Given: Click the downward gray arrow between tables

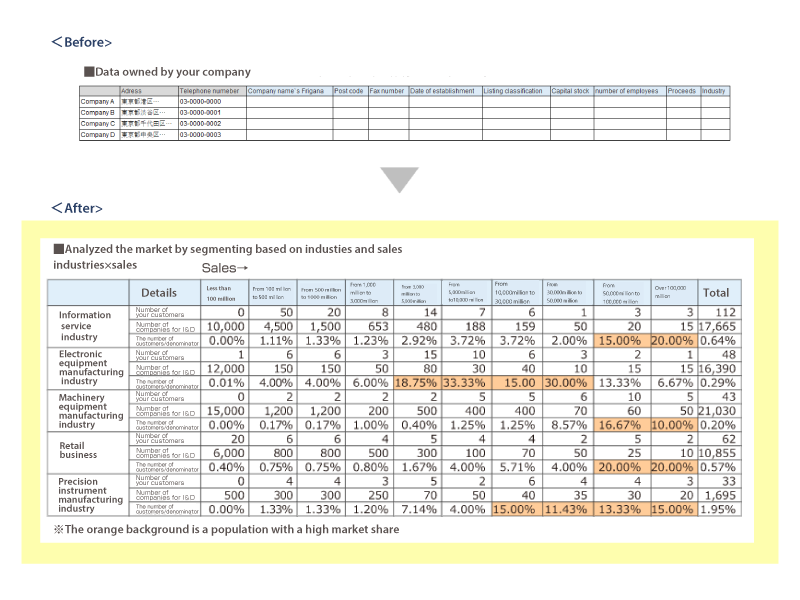Looking at the screenshot, I should point(401,180).
